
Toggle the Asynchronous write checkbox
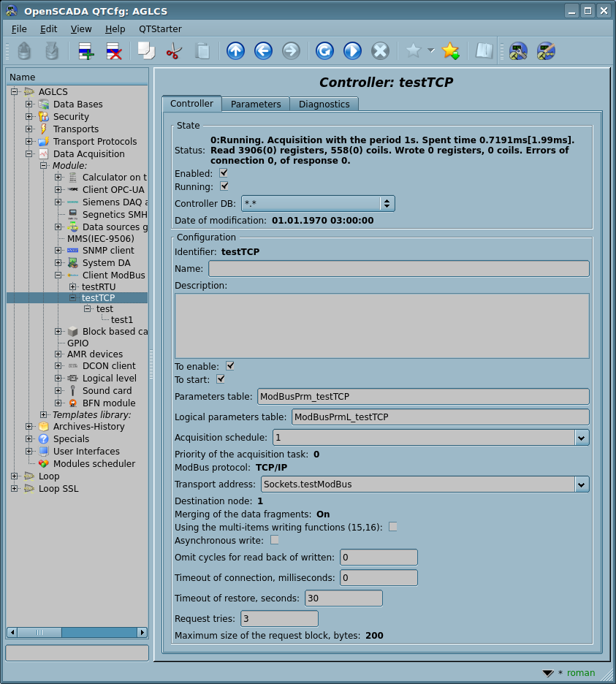point(275,540)
